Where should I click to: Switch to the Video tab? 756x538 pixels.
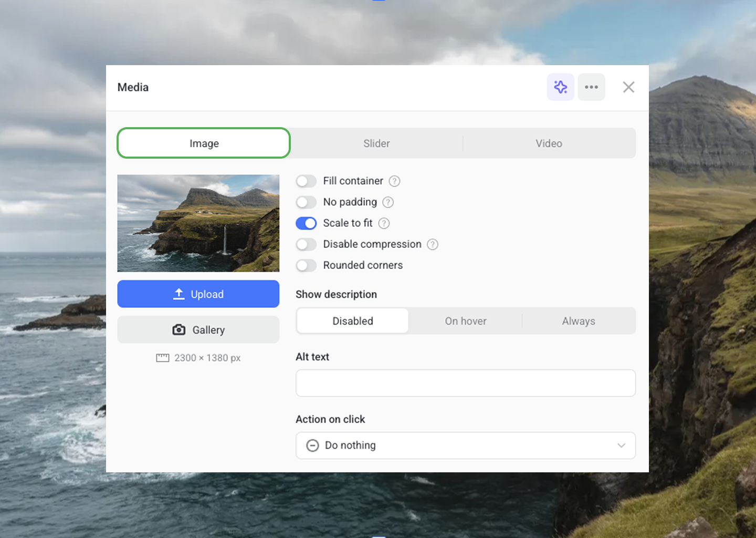pos(549,143)
